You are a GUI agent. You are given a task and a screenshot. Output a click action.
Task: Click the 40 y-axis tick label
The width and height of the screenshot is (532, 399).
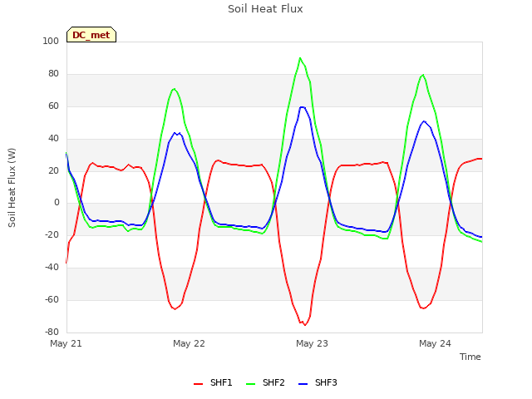(53, 139)
